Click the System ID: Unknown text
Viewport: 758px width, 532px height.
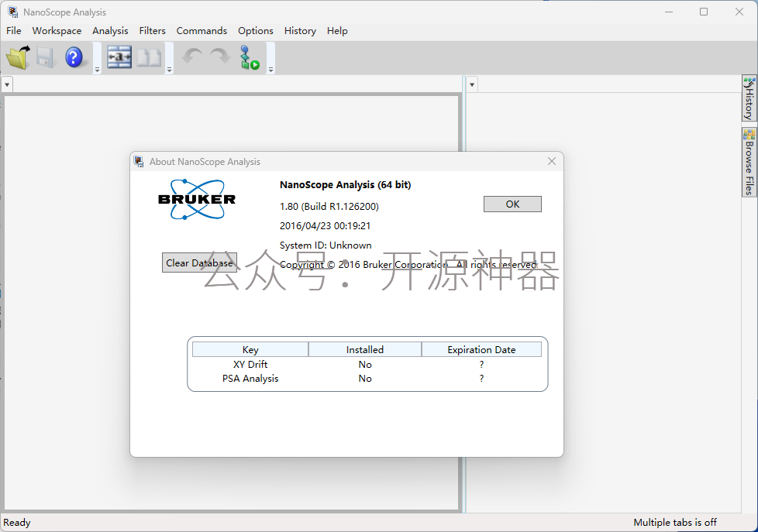pos(326,245)
